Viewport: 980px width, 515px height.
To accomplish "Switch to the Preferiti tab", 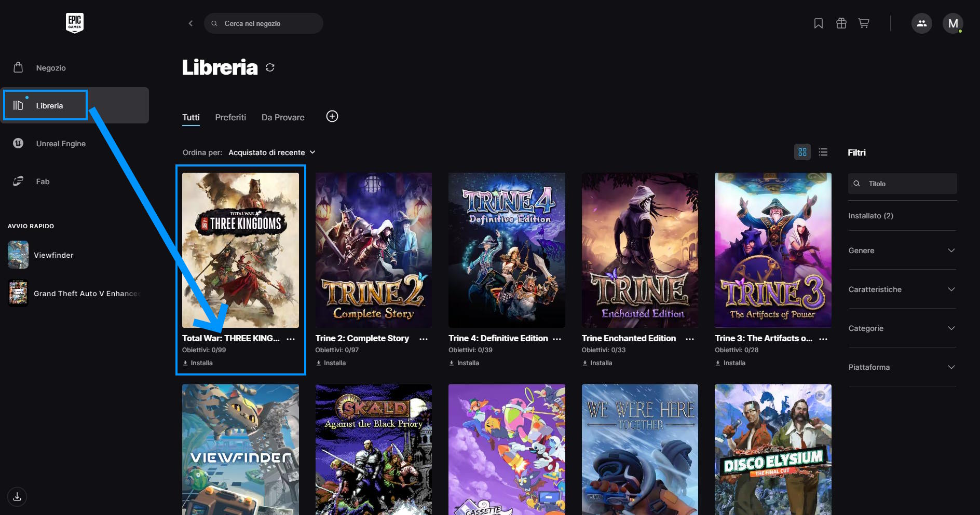I will (x=230, y=118).
